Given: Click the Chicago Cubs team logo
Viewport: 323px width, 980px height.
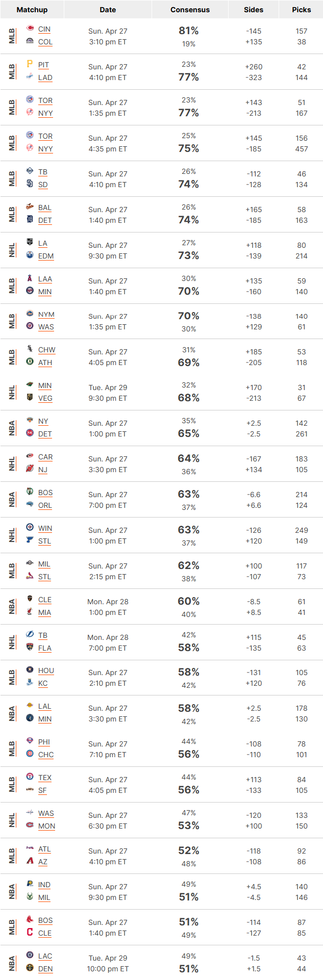Looking at the screenshot, I should click(30, 754).
